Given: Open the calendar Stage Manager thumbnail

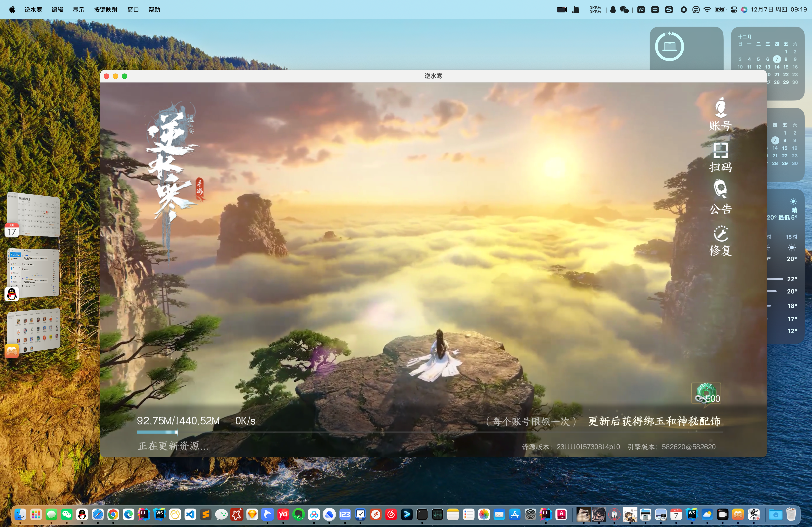Looking at the screenshot, I should click(33, 214).
